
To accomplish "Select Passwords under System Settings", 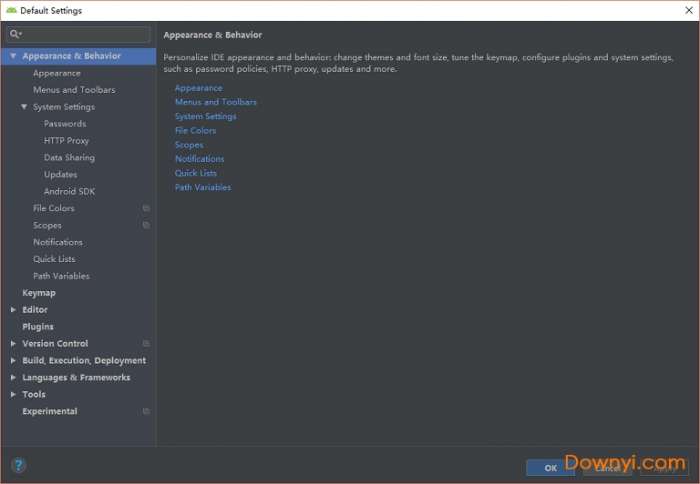I will 65,124.
